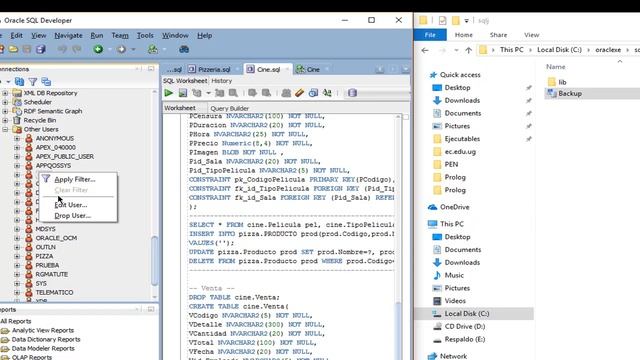Viewport: 640px width, 360px height.
Task: Expand the Scheduler node
Action: (x=5, y=102)
